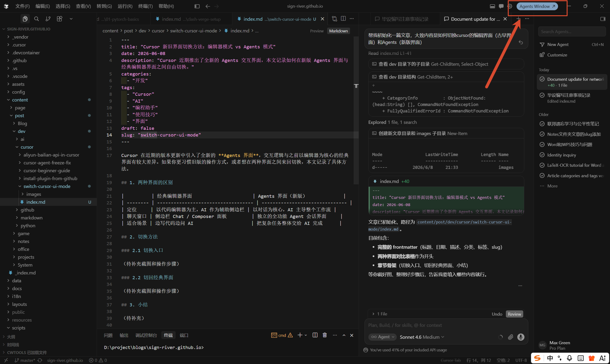Open the 联邦遗忘学习与公平性笔记 agent chat

coord(572,124)
